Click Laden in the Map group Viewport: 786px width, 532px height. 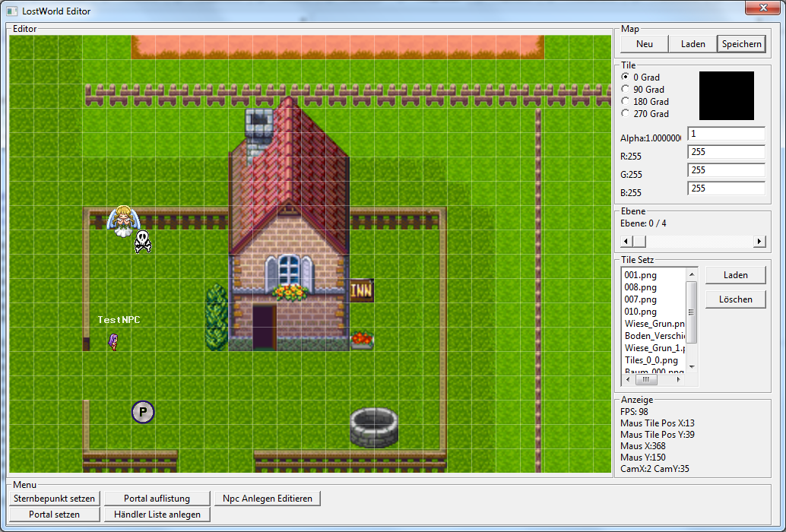tap(693, 44)
